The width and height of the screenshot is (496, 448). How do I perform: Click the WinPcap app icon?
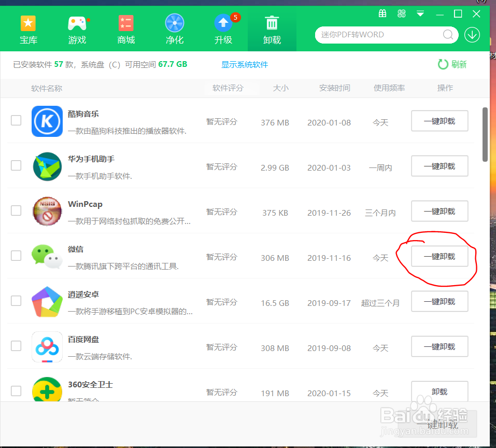point(47,212)
